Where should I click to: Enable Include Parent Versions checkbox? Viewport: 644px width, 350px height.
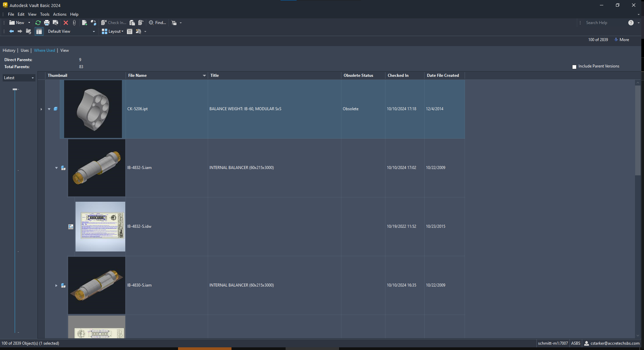(x=575, y=67)
